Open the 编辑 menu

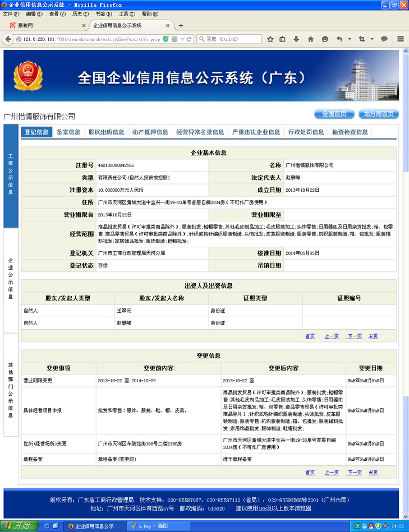pyautogui.click(x=34, y=14)
